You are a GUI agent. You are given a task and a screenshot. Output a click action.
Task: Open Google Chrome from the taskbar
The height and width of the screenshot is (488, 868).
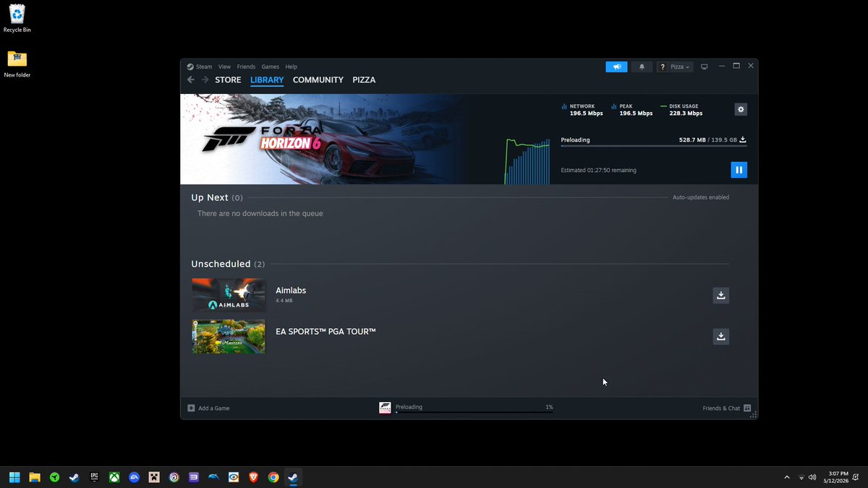[273, 477]
